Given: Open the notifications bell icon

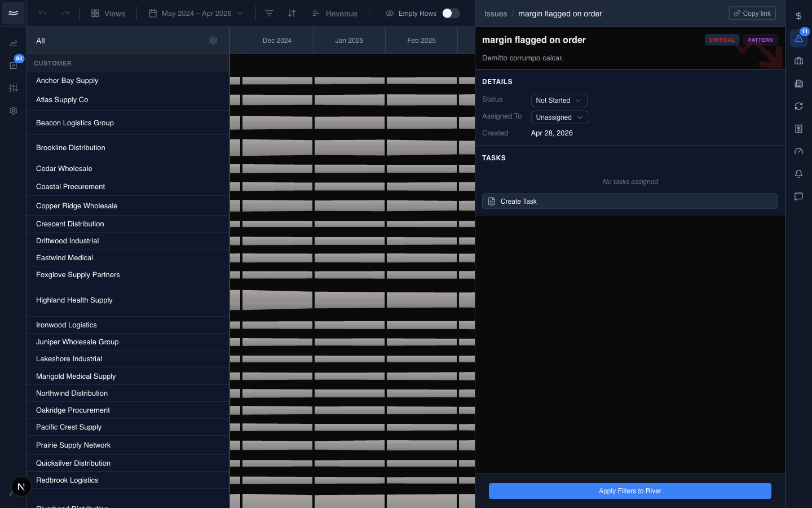Looking at the screenshot, I should click(x=798, y=174).
